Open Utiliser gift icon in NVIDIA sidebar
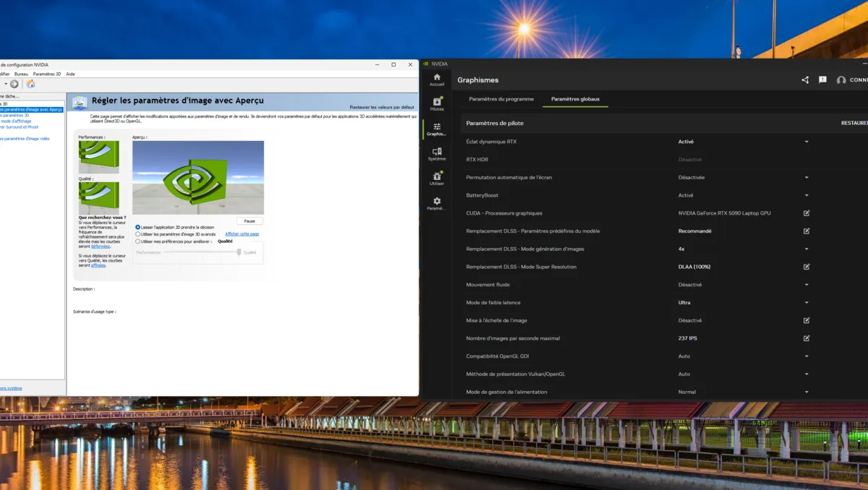 [437, 176]
